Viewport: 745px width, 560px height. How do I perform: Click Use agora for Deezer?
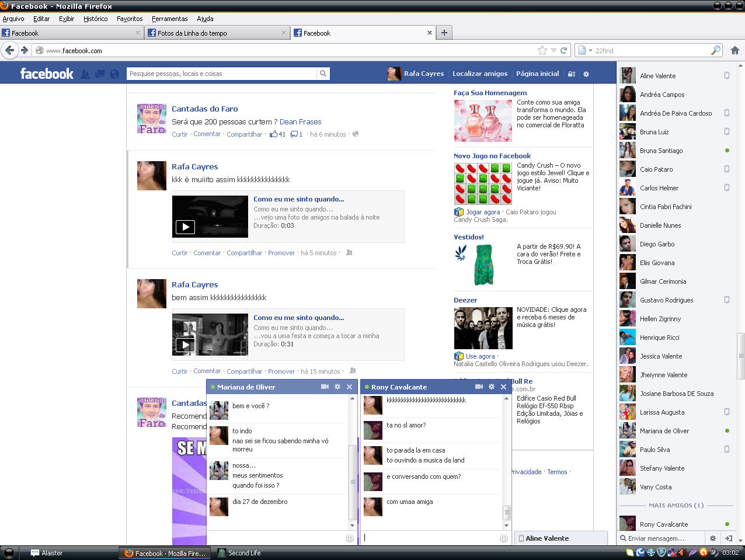pyautogui.click(x=480, y=356)
